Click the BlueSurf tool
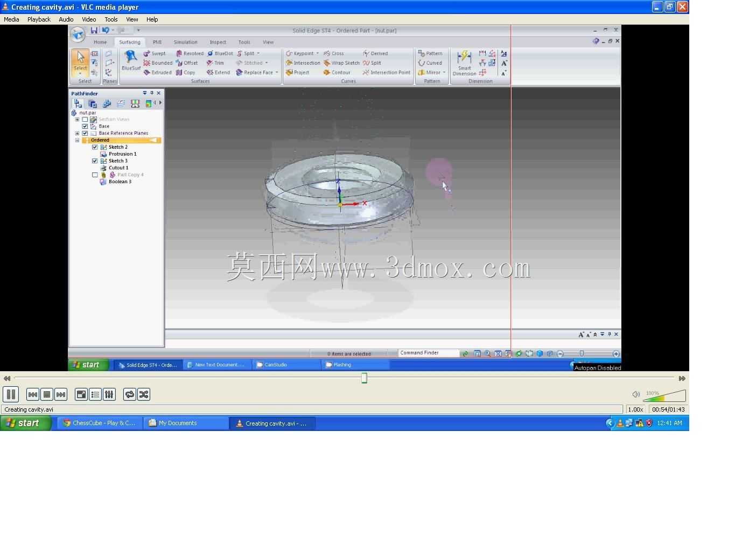756x535 pixels. click(131, 61)
